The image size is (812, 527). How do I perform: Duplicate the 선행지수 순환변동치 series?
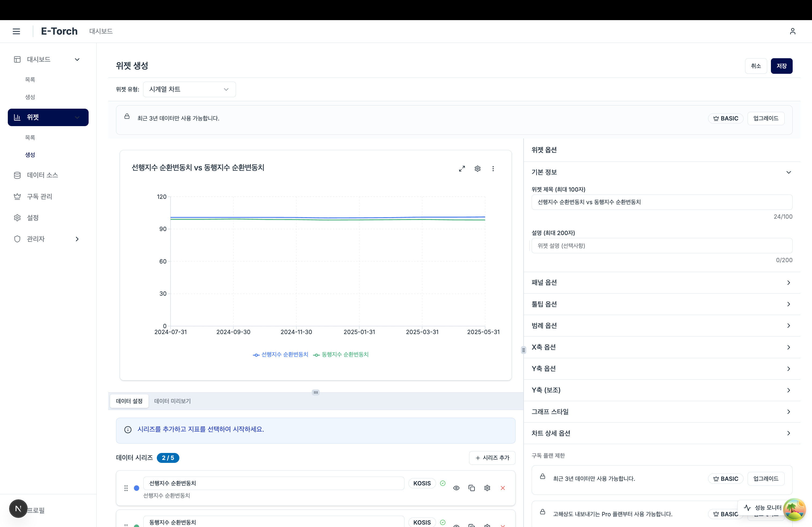pos(472,488)
